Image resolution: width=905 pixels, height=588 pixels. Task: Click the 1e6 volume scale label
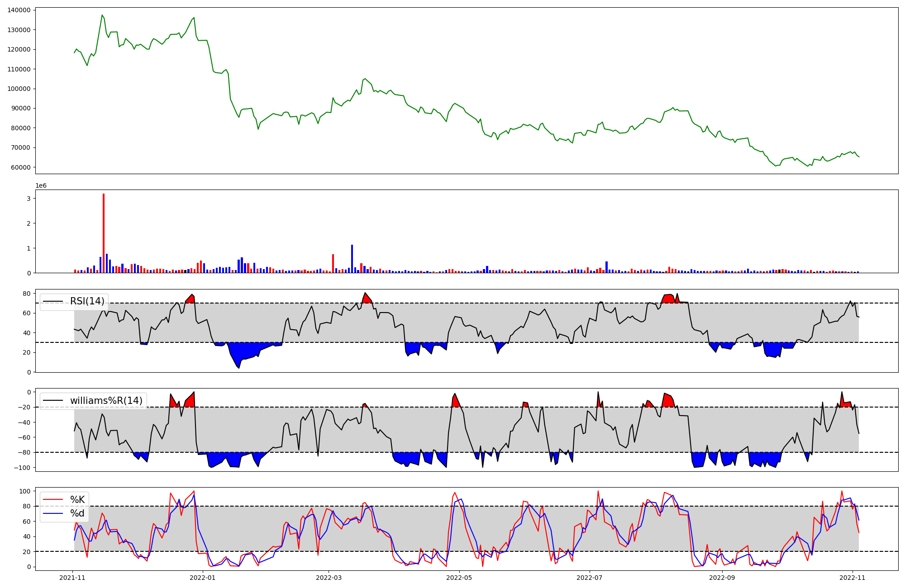(x=41, y=186)
